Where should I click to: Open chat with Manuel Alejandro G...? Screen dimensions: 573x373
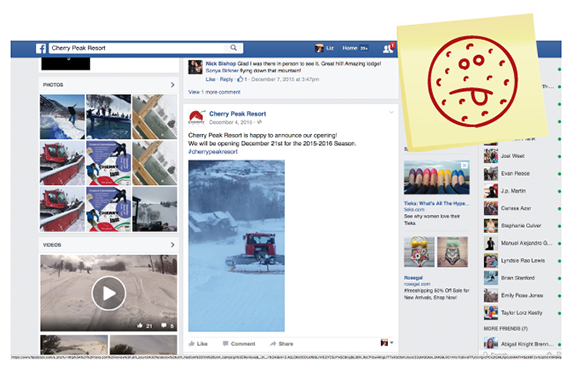(x=522, y=243)
